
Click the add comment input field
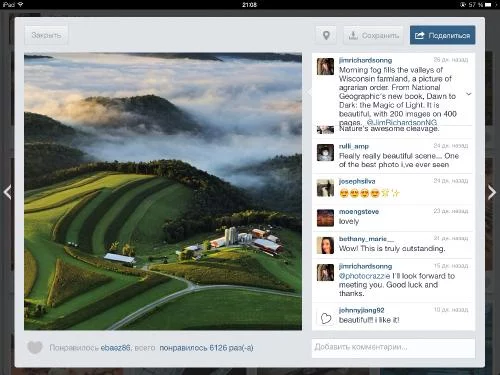coord(393,348)
